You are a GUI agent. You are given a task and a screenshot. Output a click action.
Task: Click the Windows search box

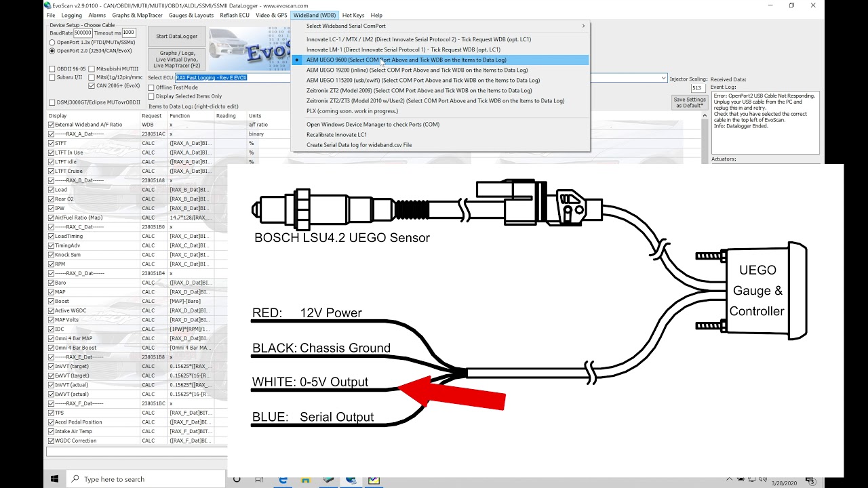tap(146, 479)
